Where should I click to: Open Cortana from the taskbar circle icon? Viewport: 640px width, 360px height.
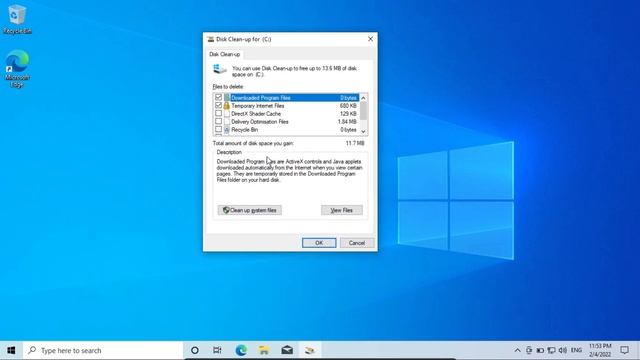(195, 350)
